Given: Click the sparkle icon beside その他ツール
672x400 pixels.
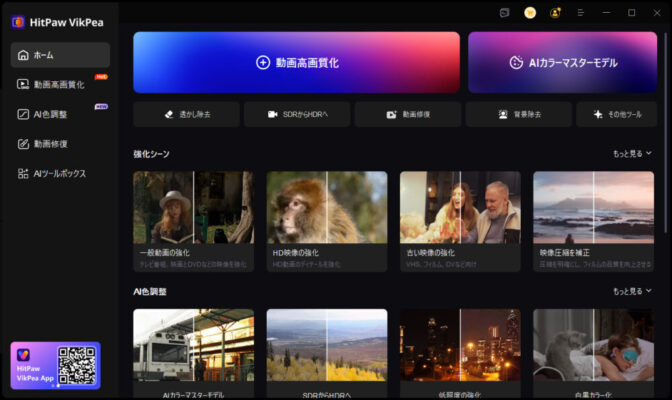Looking at the screenshot, I should tap(598, 114).
